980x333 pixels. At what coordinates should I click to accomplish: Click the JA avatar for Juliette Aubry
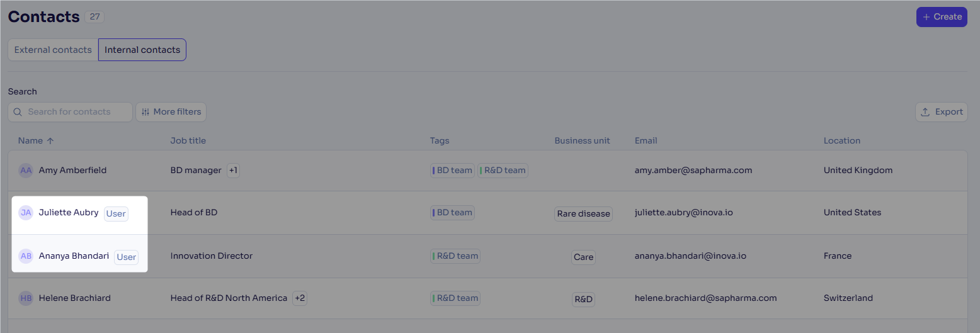[x=26, y=213]
